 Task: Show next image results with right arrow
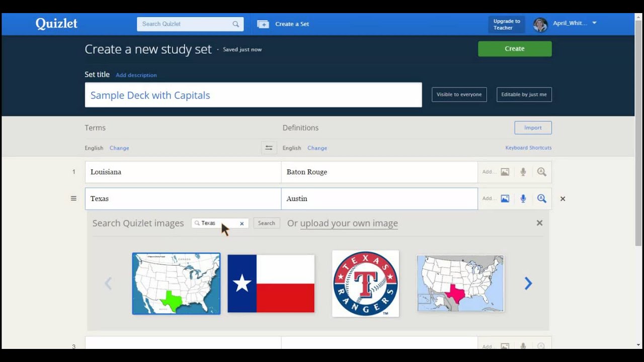point(528,284)
